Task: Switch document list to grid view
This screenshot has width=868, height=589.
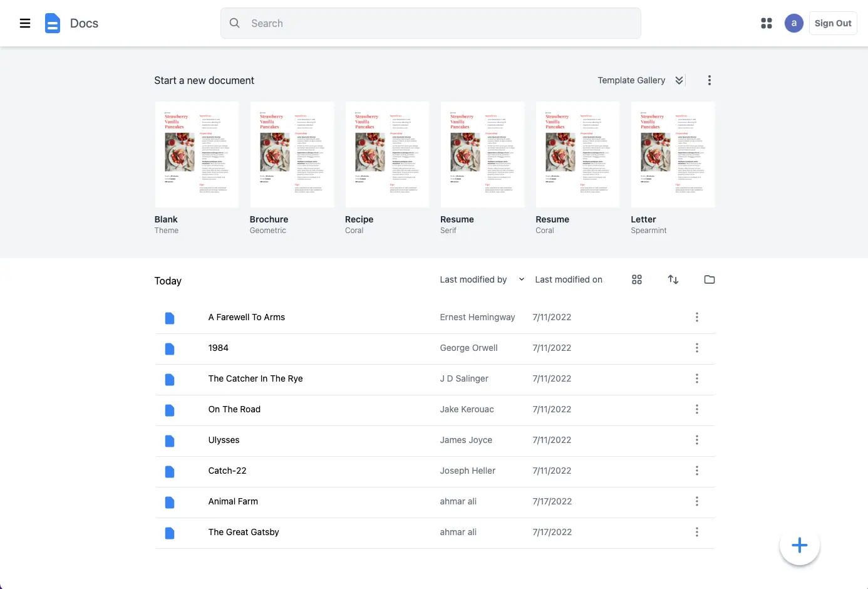Action: (637, 279)
